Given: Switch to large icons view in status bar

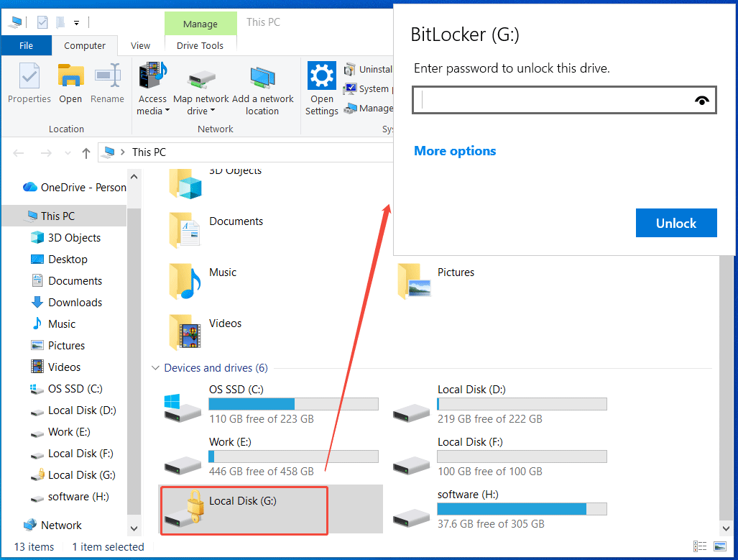Looking at the screenshot, I should click(x=720, y=546).
